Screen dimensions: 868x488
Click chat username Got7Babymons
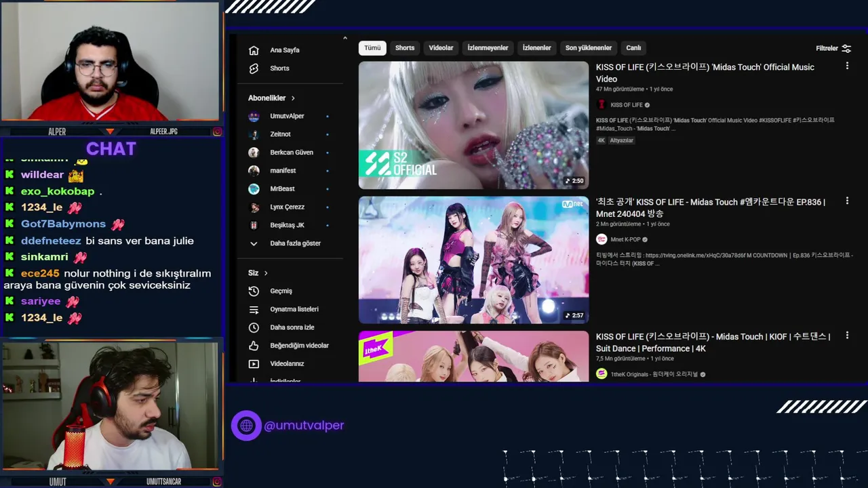tap(63, 224)
